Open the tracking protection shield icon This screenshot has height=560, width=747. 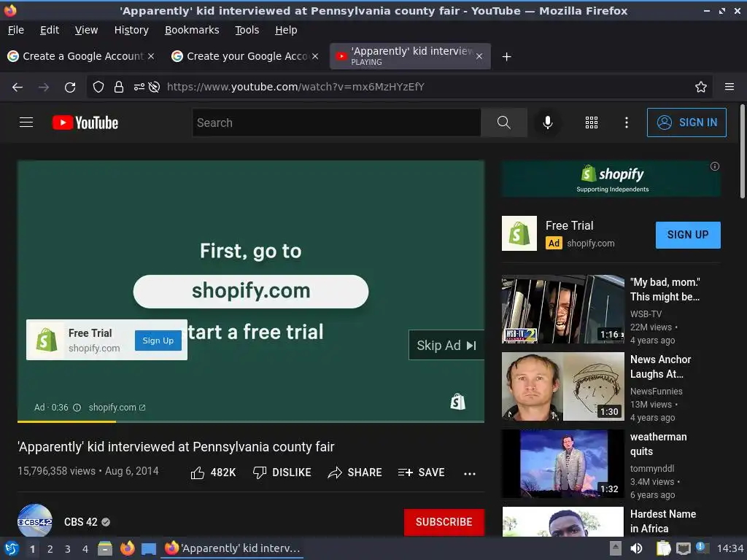pyautogui.click(x=98, y=87)
